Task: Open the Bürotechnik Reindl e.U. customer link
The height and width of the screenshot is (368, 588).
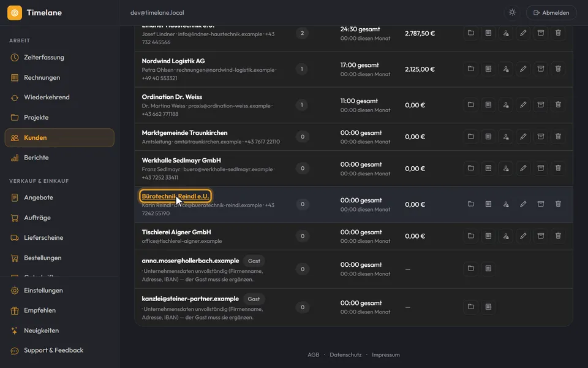Action: pos(175,196)
